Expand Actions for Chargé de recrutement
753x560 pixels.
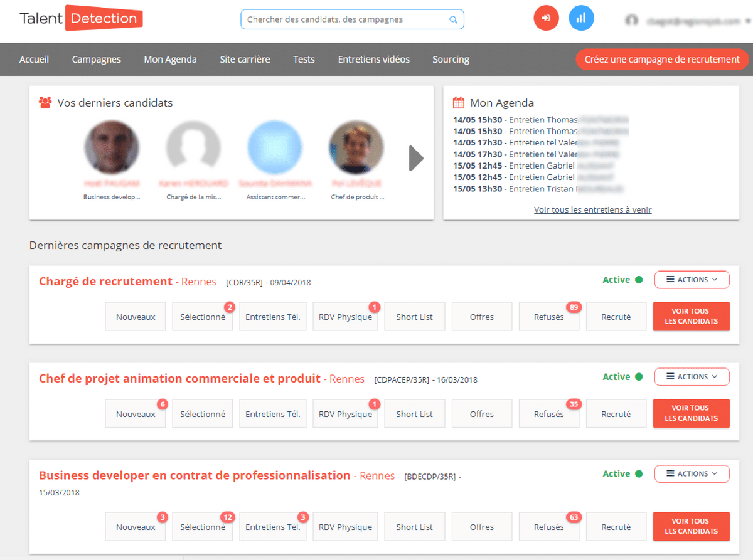pos(692,280)
